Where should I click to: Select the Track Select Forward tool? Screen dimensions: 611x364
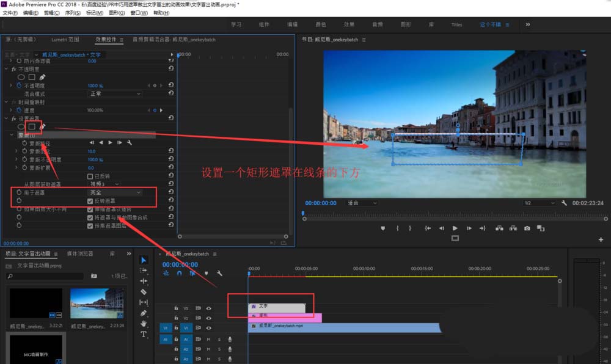point(144,270)
